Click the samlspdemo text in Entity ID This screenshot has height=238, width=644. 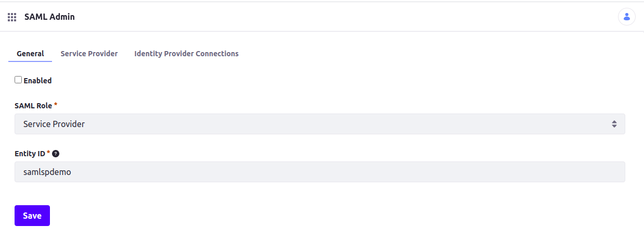tap(47, 172)
